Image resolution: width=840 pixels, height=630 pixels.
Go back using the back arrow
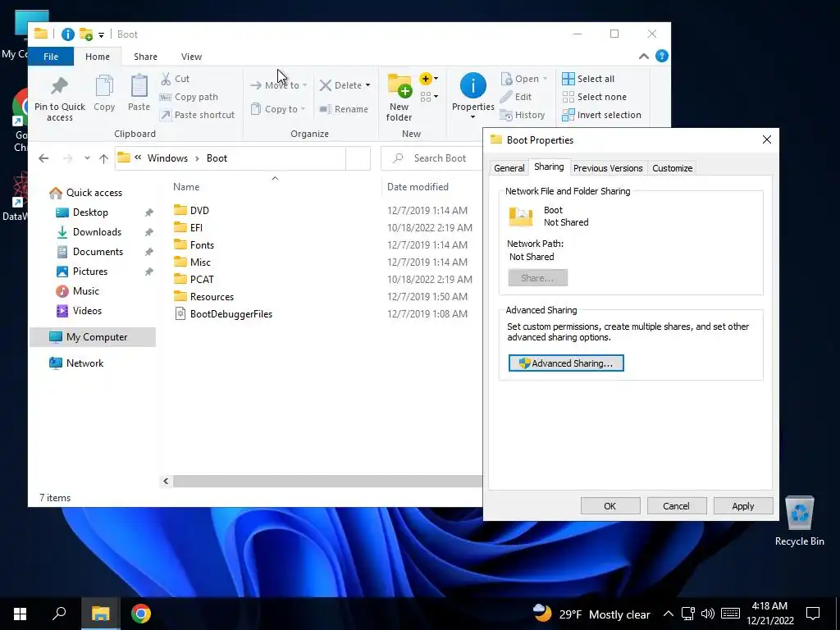tap(44, 158)
